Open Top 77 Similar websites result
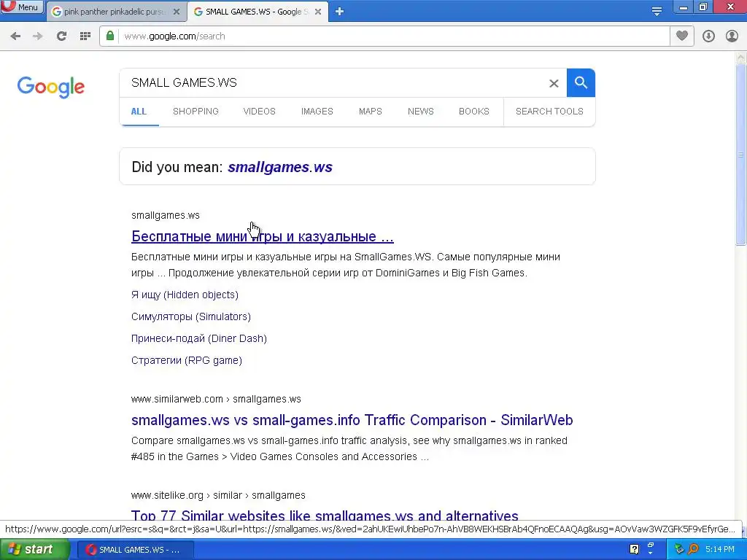Image resolution: width=747 pixels, height=560 pixels. pyautogui.click(x=325, y=516)
